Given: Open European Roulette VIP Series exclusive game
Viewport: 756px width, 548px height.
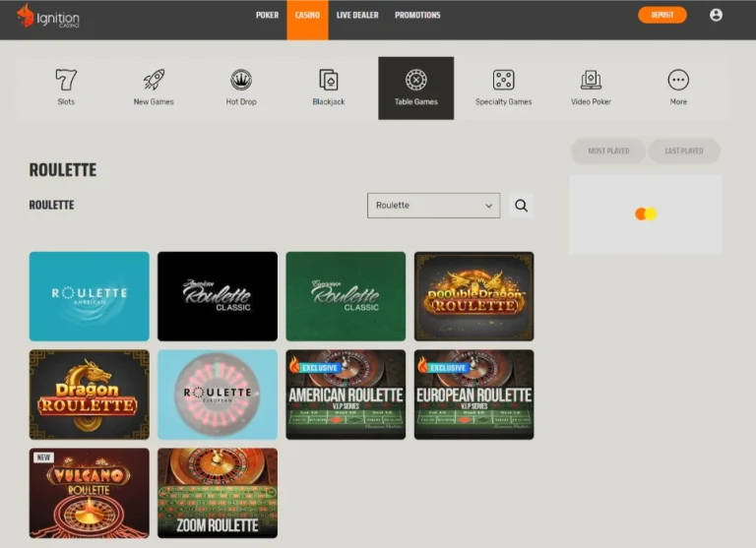Looking at the screenshot, I should 473,395.
